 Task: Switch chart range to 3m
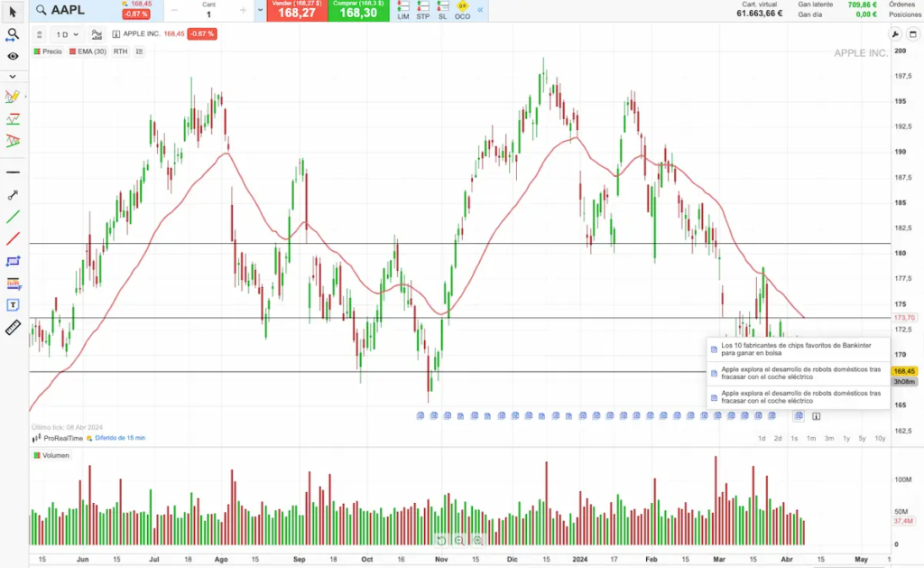(828, 438)
